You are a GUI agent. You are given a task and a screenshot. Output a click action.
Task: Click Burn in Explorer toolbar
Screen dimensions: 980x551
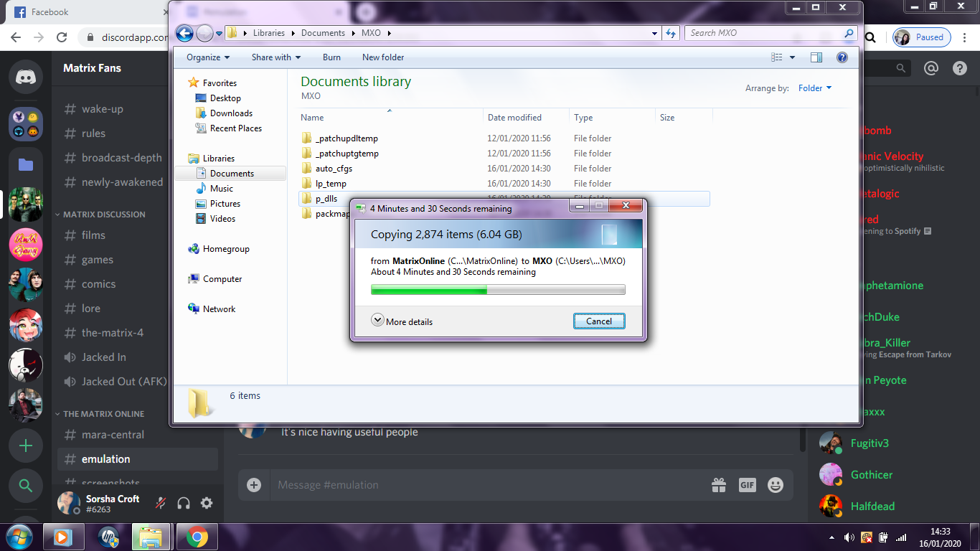[x=331, y=57]
